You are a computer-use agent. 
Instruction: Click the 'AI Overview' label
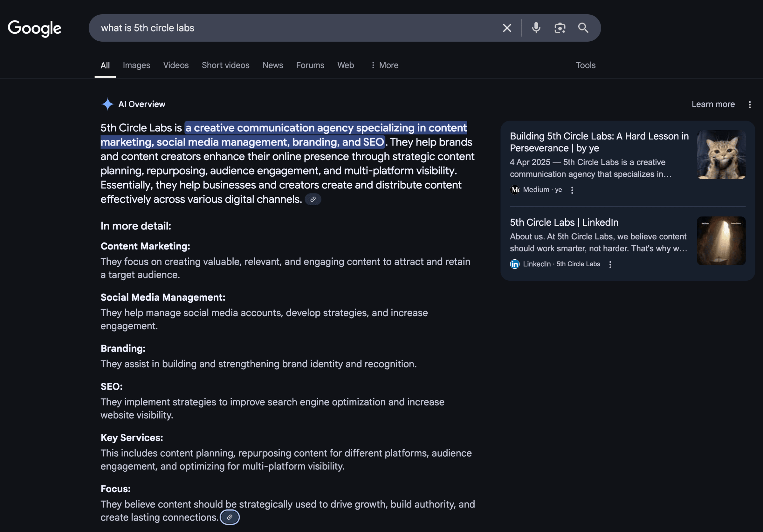tap(142, 104)
